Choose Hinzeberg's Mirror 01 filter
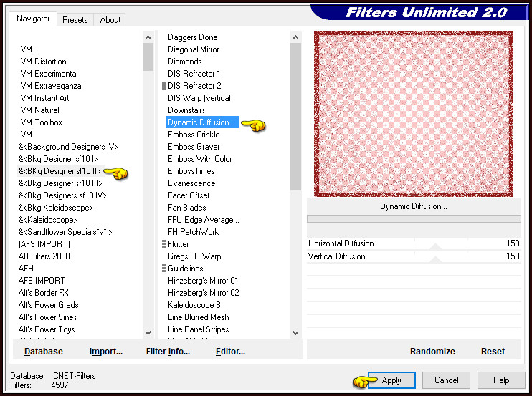This screenshot has width=532, height=396. [203, 281]
